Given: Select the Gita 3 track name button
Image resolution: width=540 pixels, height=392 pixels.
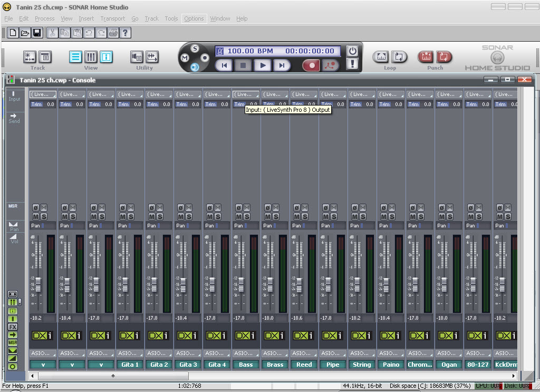Looking at the screenshot, I should coord(188,365).
